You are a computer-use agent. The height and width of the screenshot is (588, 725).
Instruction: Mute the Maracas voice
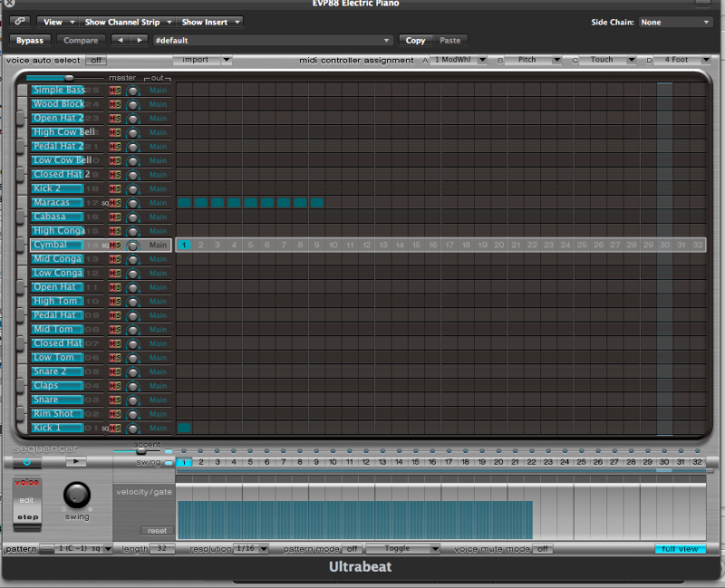[x=113, y=203]
